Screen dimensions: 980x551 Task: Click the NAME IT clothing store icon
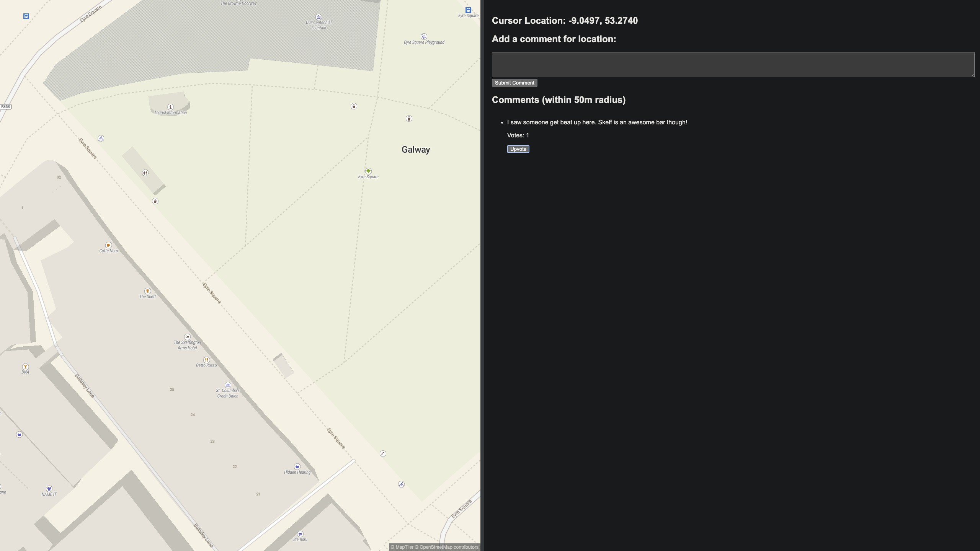click(x=49, y=489)
